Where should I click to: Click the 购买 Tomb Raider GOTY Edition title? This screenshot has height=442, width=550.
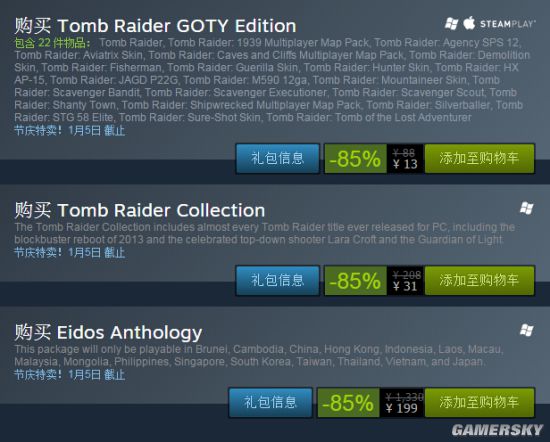click(x=155, y=26)
